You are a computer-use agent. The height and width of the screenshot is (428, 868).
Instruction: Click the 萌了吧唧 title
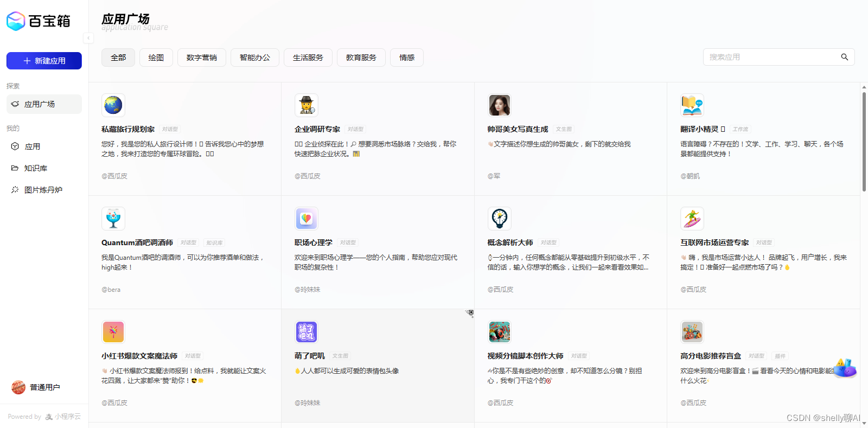(x=310, y=356)
